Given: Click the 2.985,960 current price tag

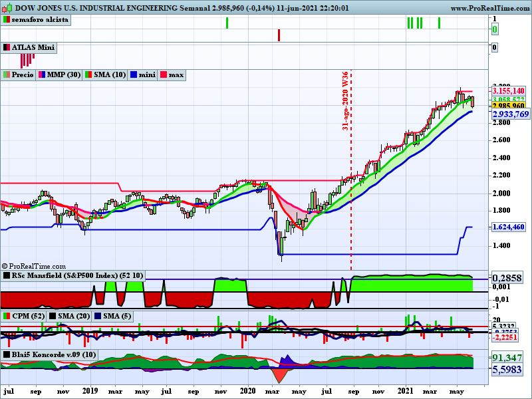Looking at the screenshot, I should point(509,106).
